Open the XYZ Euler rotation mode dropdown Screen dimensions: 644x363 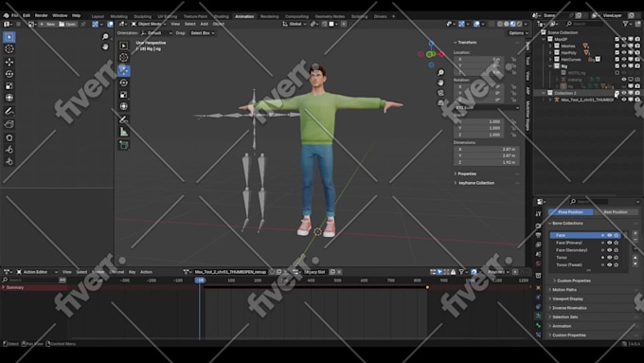487,108
